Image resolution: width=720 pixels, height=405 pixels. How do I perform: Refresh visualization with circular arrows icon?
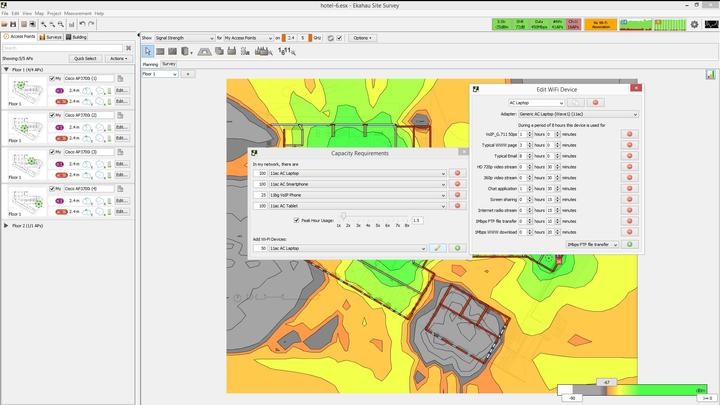pyautogui.click(x=331, y=38)
